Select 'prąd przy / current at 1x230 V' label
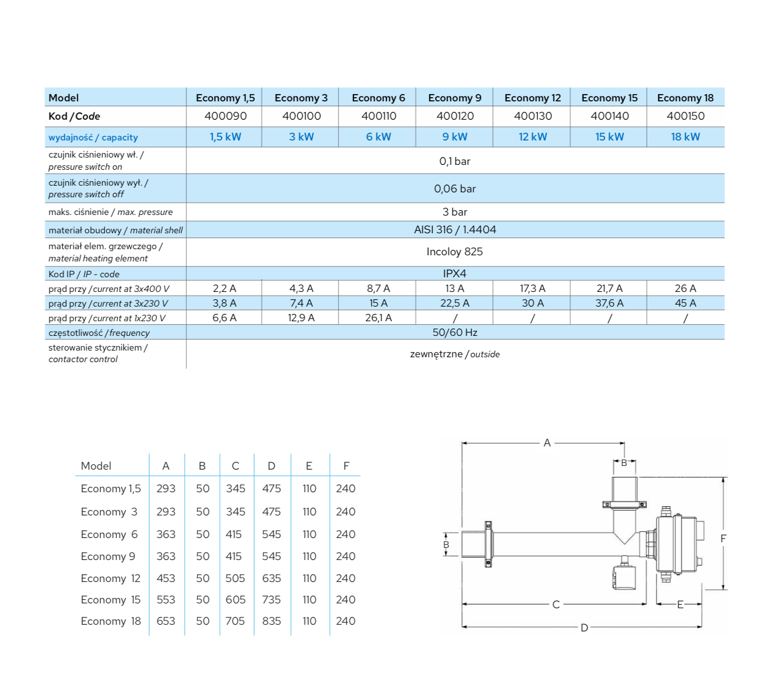The width and height of the screenshot is (784, 673). (x=107, y=318)
